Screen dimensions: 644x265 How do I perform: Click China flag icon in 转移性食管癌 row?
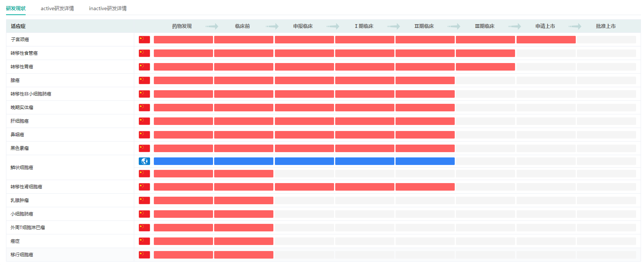click(x=144, y=53)
